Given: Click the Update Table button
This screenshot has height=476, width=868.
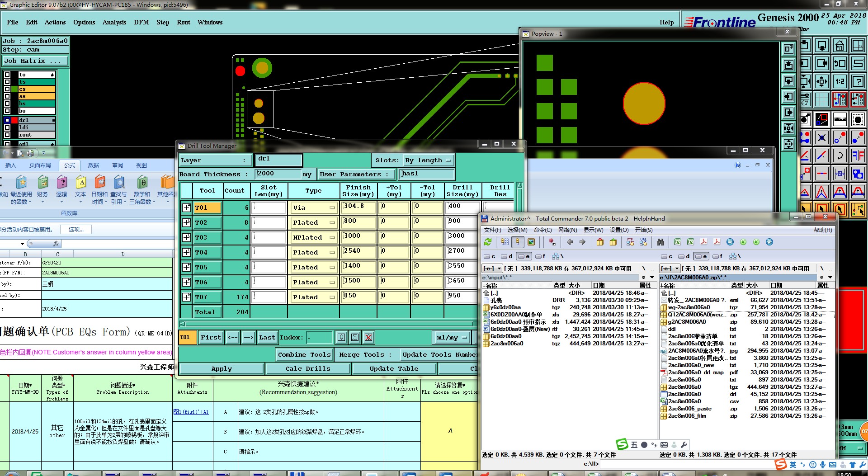Looking at the screenshot, I should pyautogui.click(x=394, y=369).
